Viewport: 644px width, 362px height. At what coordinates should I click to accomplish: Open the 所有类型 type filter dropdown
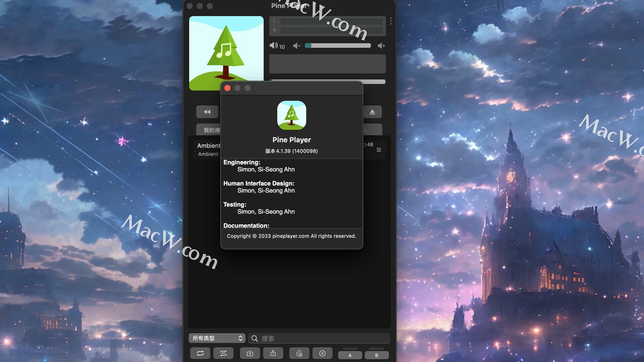click(x=217, y=338)
